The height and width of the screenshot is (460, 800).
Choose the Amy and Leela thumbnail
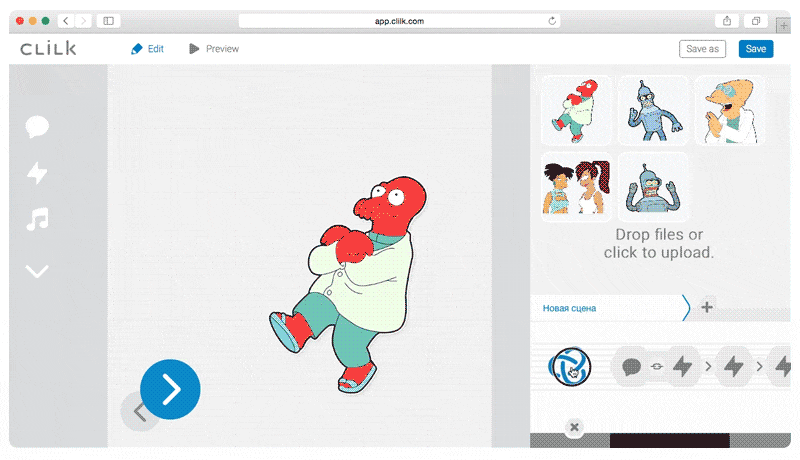tap(576, 187)
